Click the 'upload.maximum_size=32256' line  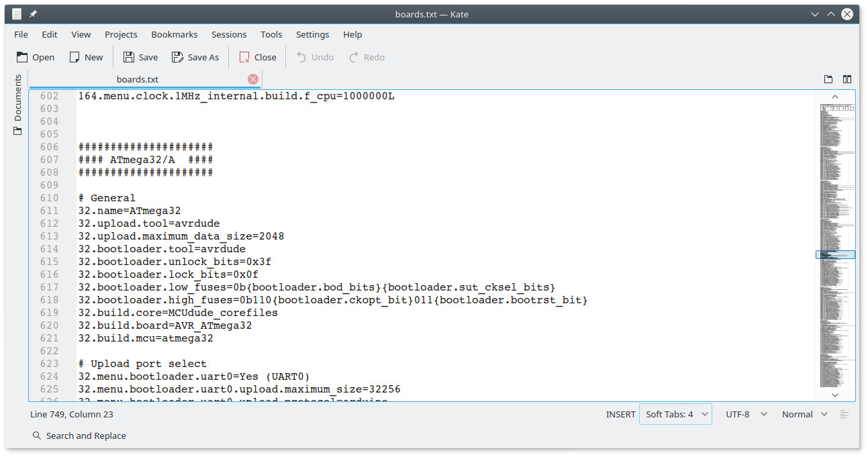240,389
